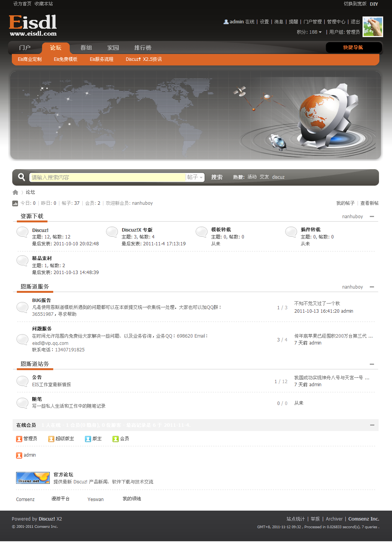The image size is (392, 542).
Task: Click the 问题服务 forum bubble icon
Action: (23, 339)
